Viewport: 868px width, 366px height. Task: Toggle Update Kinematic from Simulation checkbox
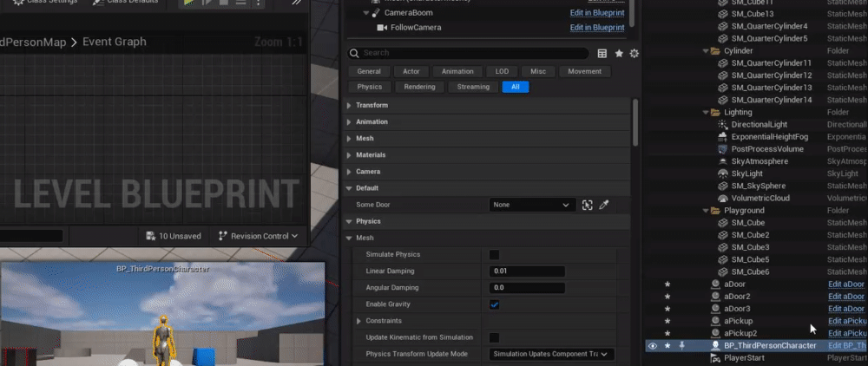[494, 337]
